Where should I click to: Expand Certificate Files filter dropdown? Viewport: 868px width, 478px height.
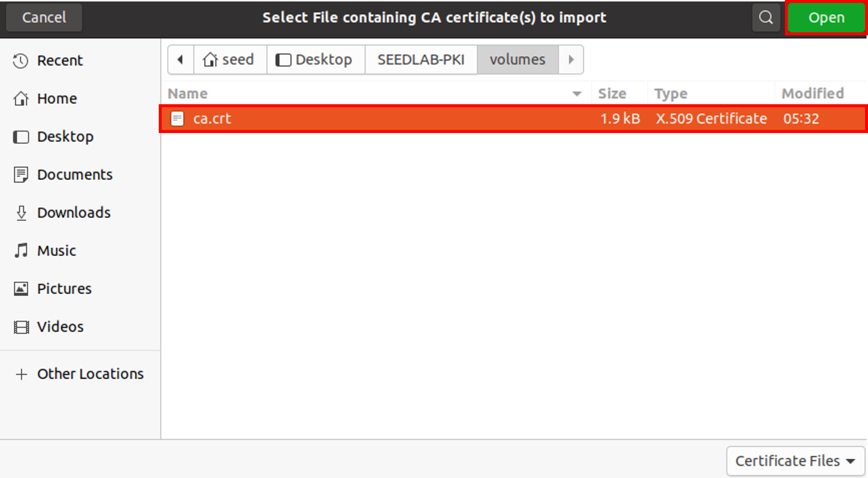pyautogui.click(x=795, y=461)
